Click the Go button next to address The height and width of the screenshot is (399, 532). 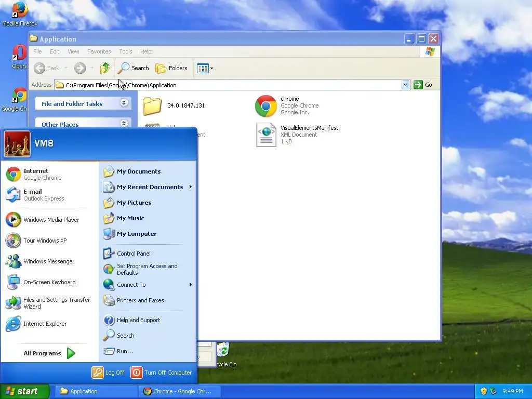coord(423,85)
